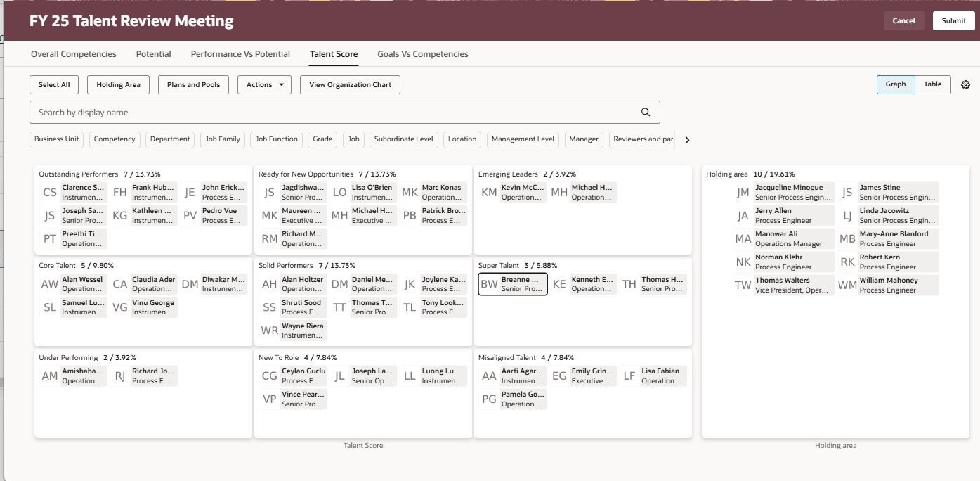The width and height of the screenshot is (980, 481).
Task: Select the FH avatar for Frank
Action: [120, 193]
